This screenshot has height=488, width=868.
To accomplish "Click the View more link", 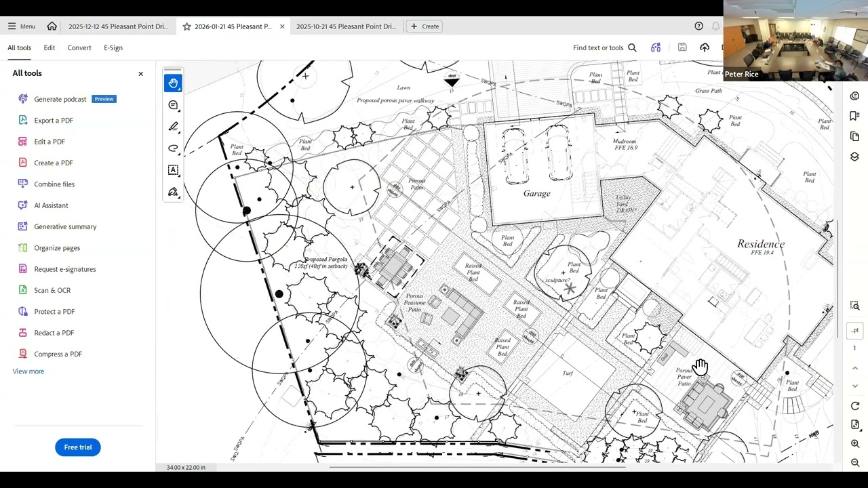I will pos(28,371).
